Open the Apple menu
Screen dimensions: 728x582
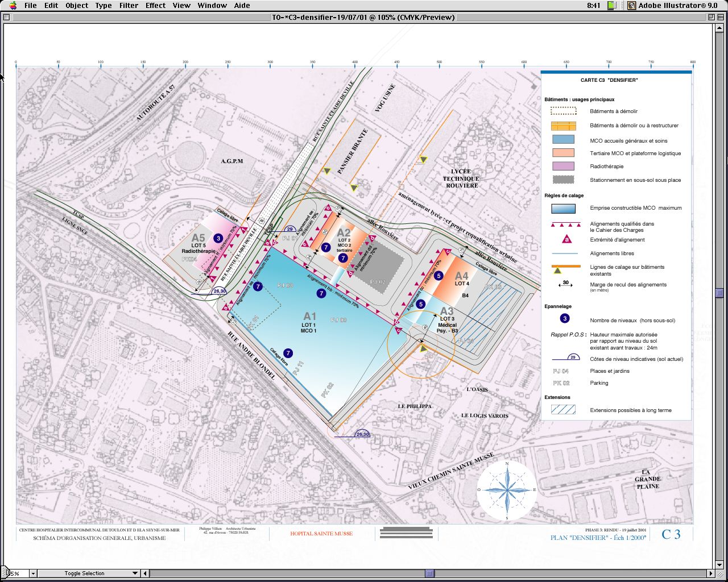coord(13,5)
